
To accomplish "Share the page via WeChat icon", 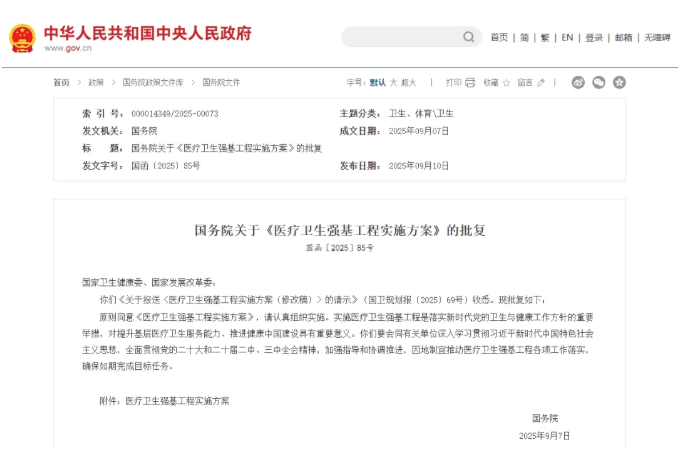I will point(599,82).
